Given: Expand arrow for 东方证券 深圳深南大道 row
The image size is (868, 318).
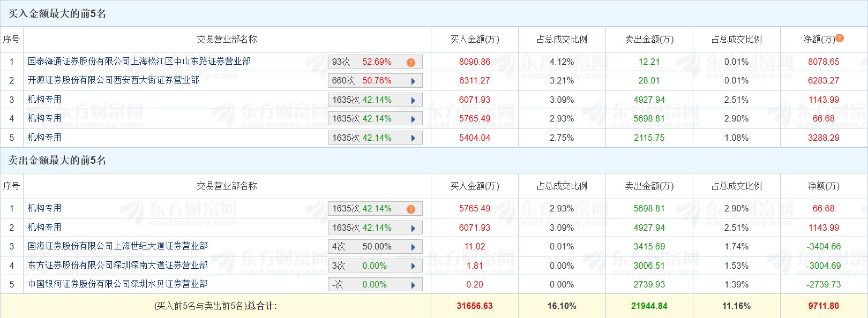Looking at the screenshot, I should (413, 266).
